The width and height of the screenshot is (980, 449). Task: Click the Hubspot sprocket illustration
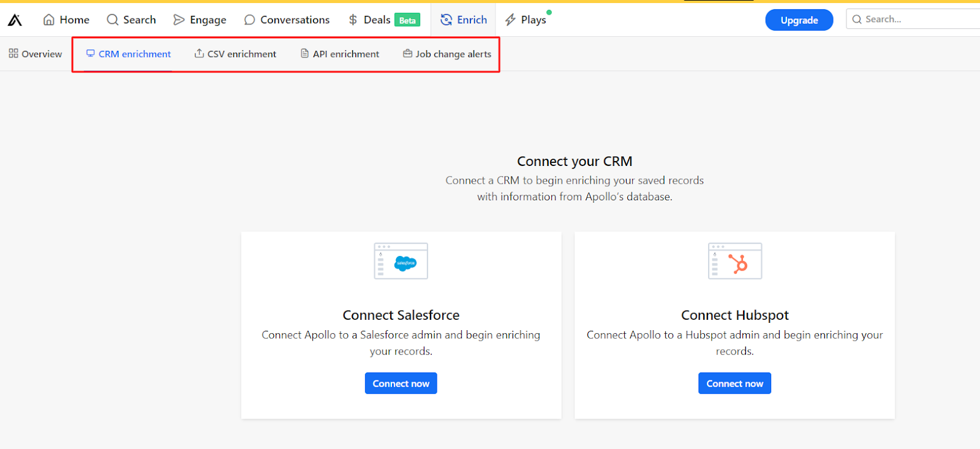coord(735,261)
